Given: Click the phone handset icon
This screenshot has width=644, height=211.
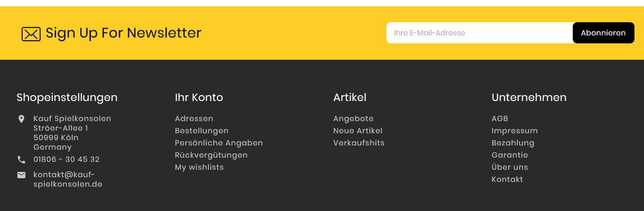Looking at the screenshot, I should click(x=21, y=160).
